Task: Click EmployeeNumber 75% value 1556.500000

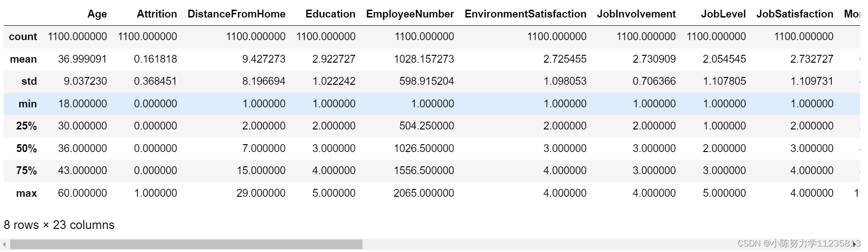Action: 424,171
